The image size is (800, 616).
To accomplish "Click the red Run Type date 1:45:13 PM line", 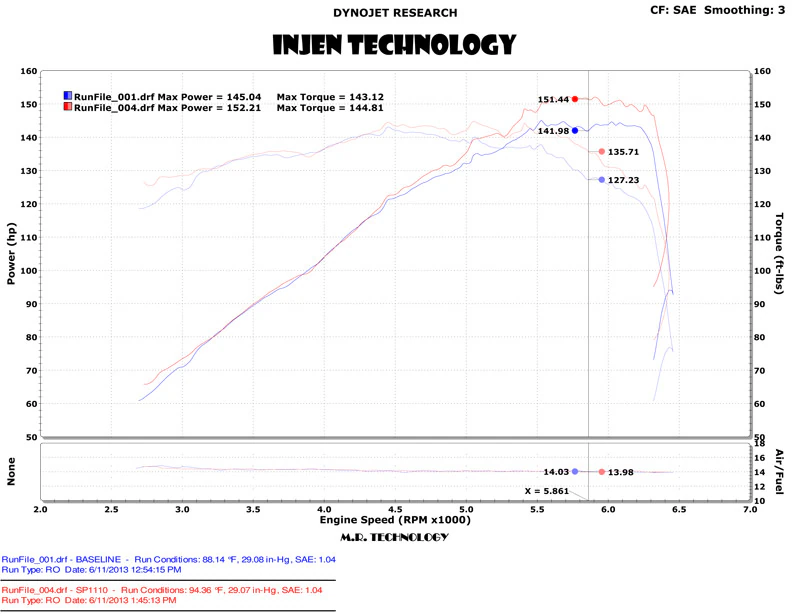I will coord(89,600).
